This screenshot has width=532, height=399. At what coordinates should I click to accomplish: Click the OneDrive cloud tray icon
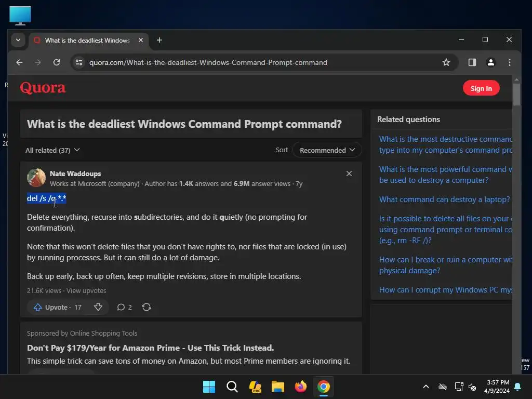click(443, 387)
